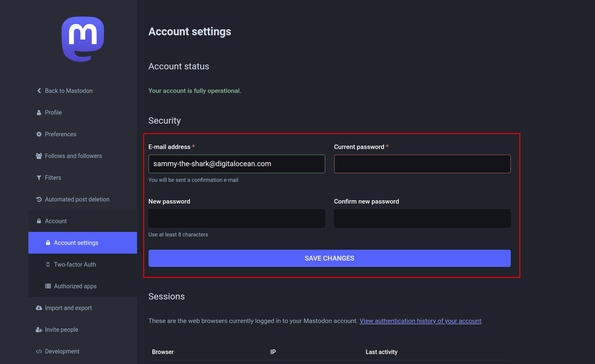Focus the Current password field
The height and width of the screenshot is (364, 595).
pos(422,164)
